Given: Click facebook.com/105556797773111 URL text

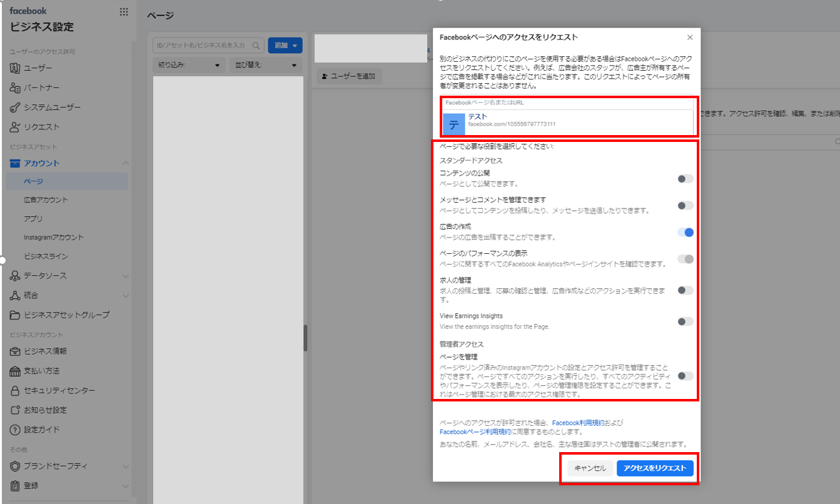Looking at the screenshot, I should 512,124.
